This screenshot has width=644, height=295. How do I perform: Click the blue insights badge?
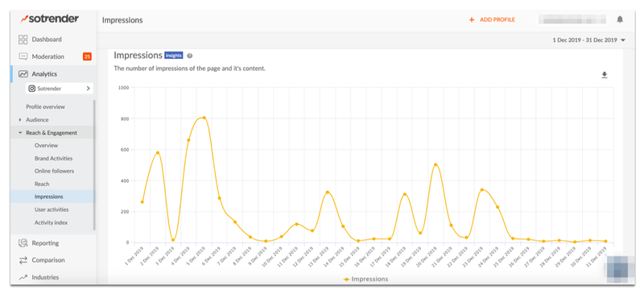point(174,56)
